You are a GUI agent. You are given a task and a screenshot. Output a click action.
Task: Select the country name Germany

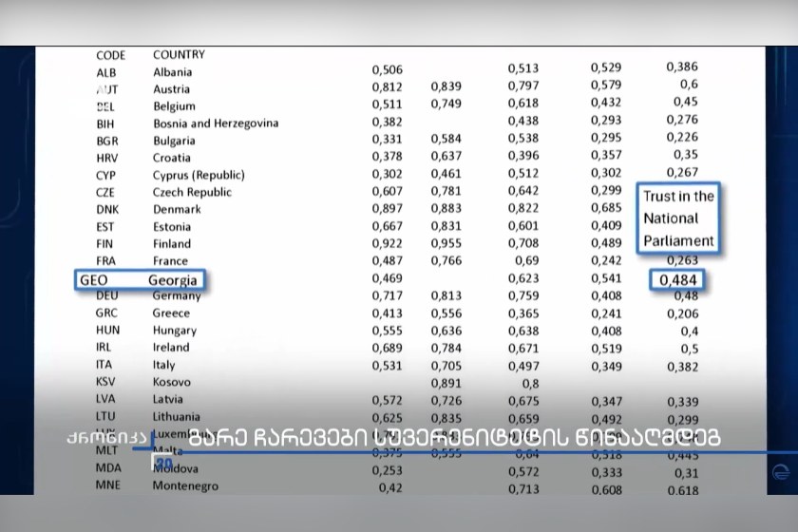pyautogui.click(x=177, y=295)
